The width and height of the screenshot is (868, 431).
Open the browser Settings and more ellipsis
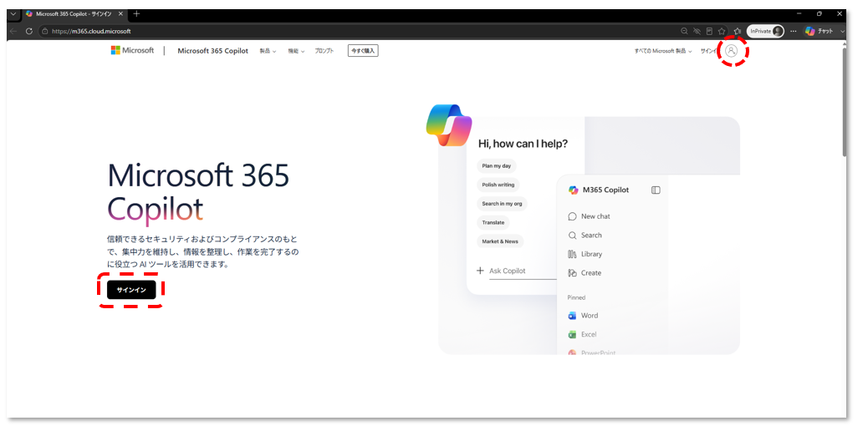(x=794, y=32)
